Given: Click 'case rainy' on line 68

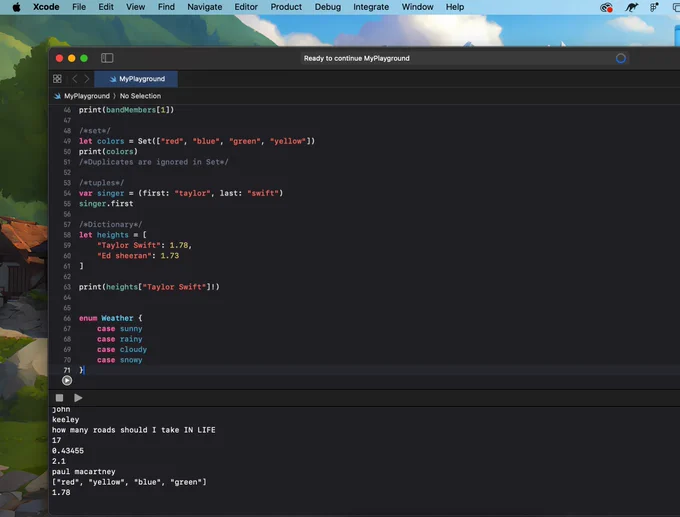Looking at the screenshot, I should click(120, 339).
